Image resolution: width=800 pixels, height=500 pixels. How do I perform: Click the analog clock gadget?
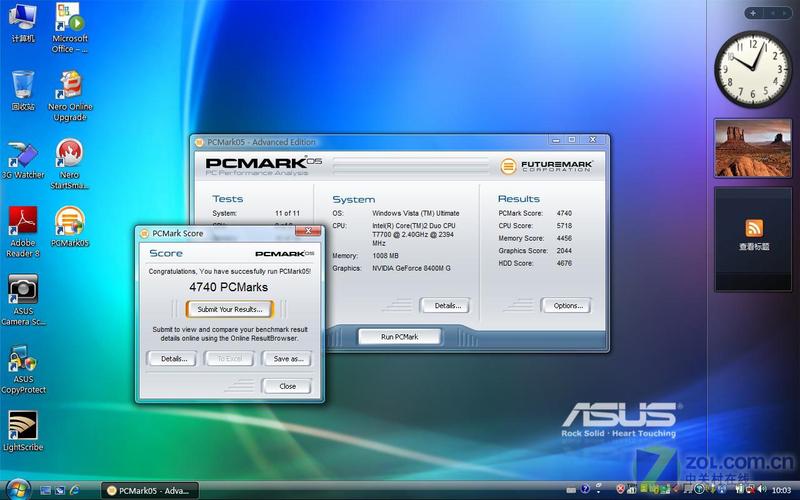[753, 69]
